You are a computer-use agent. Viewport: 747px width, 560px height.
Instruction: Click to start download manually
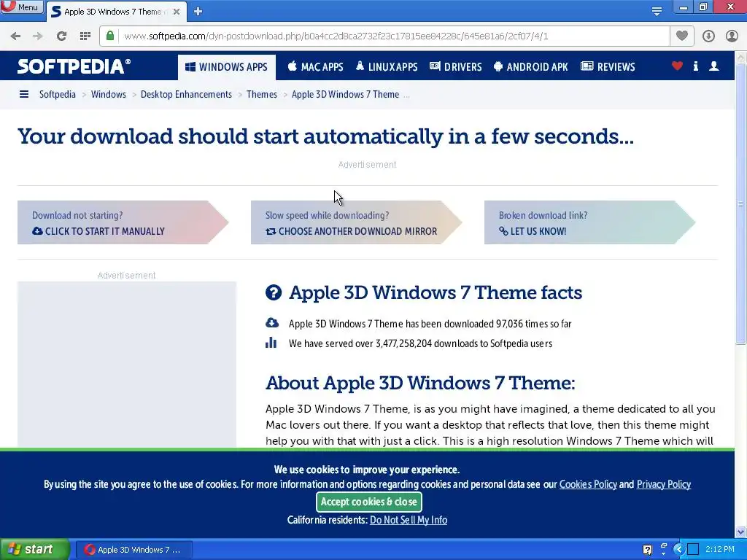(123, 222)
